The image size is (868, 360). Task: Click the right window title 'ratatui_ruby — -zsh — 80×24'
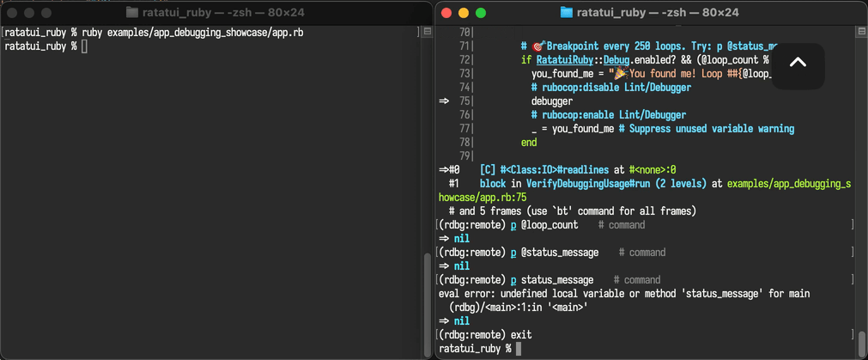(x=658, y=12)
